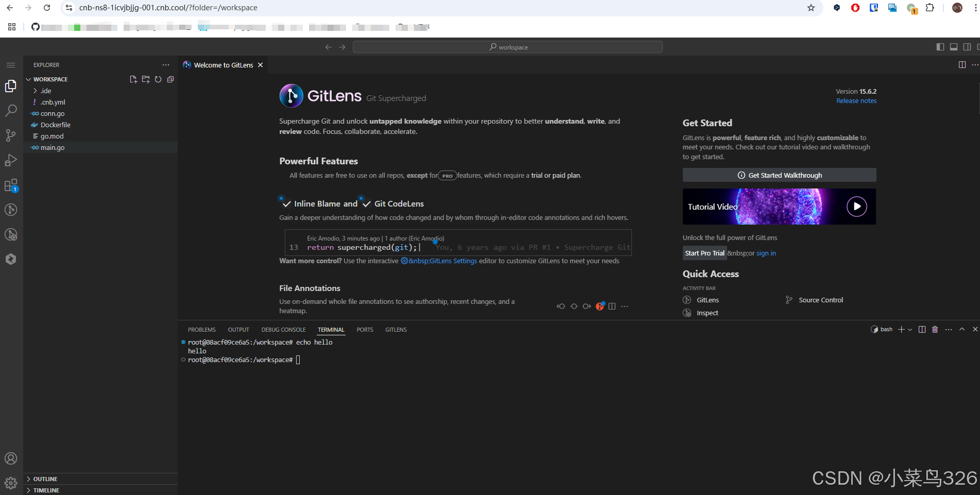Refresh the Explorer file list
Image resolution: width=980 pixels, height=495 pixels.
pyautogui.click(x=158, y=79)
